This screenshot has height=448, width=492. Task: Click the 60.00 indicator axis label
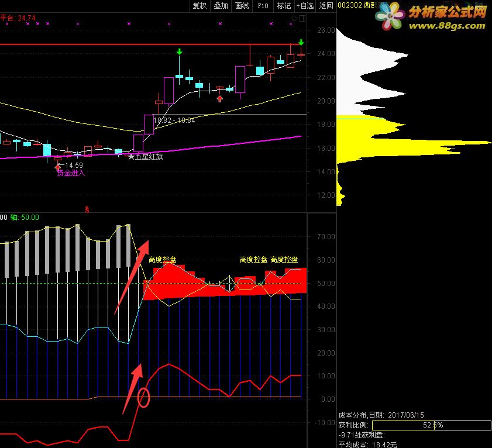(326, 260)
